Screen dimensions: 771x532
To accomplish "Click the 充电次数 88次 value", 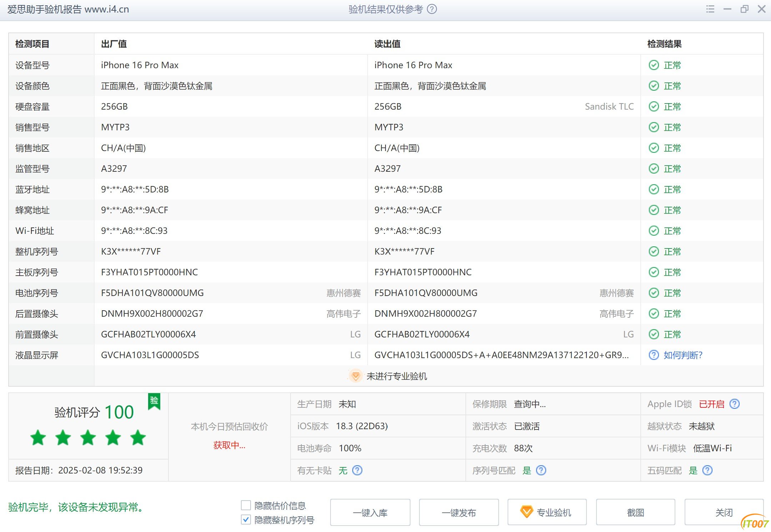I will pyautogui.click(x=523, y=448).
